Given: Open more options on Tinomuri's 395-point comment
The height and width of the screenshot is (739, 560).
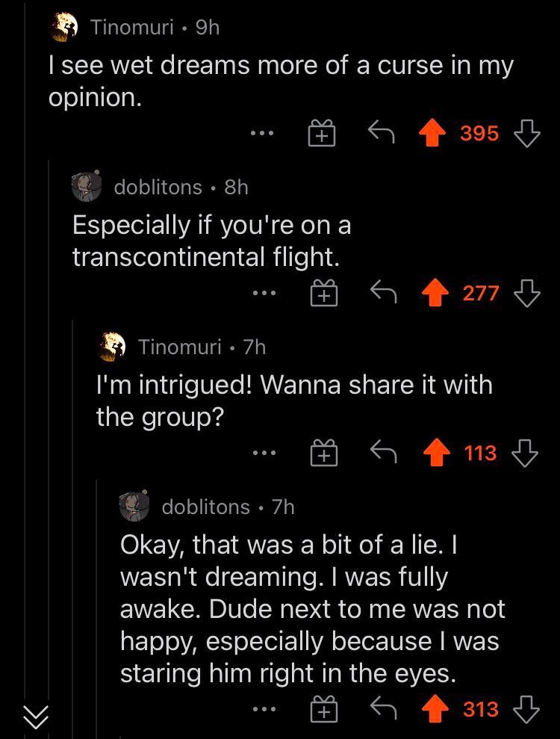Looking at the screenshot, I should [x=263, y=134].
